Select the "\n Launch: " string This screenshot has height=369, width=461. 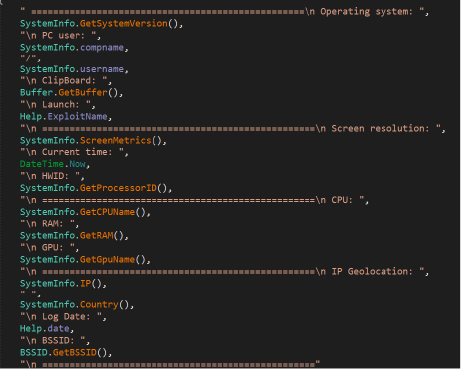pos(55,105)
